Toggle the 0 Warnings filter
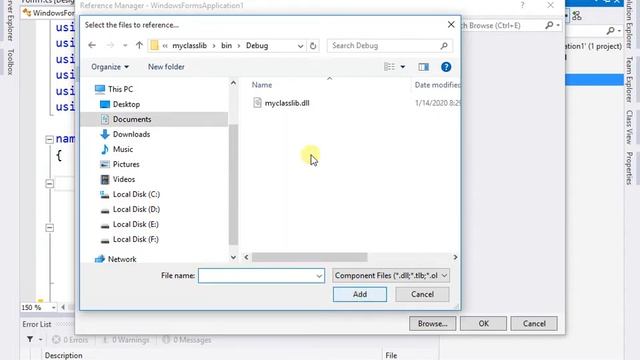The width and height of the screenshot is (640, 360). 126,340
